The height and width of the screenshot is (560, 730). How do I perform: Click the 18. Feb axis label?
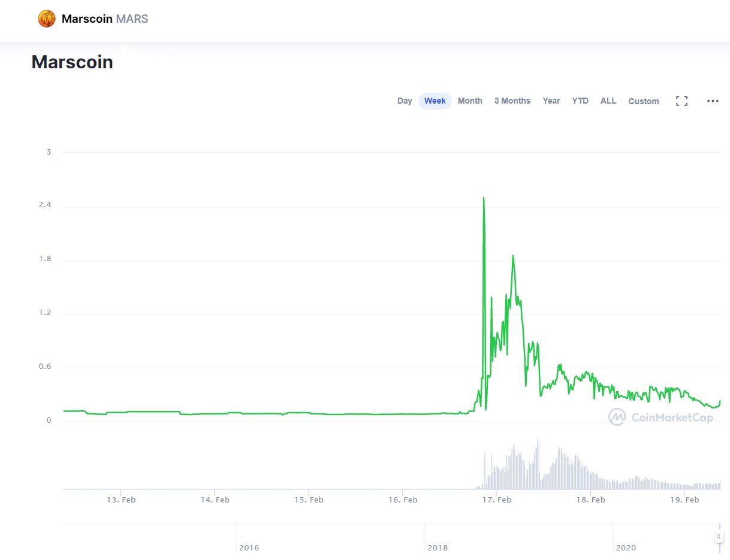(x=590, y=500)
